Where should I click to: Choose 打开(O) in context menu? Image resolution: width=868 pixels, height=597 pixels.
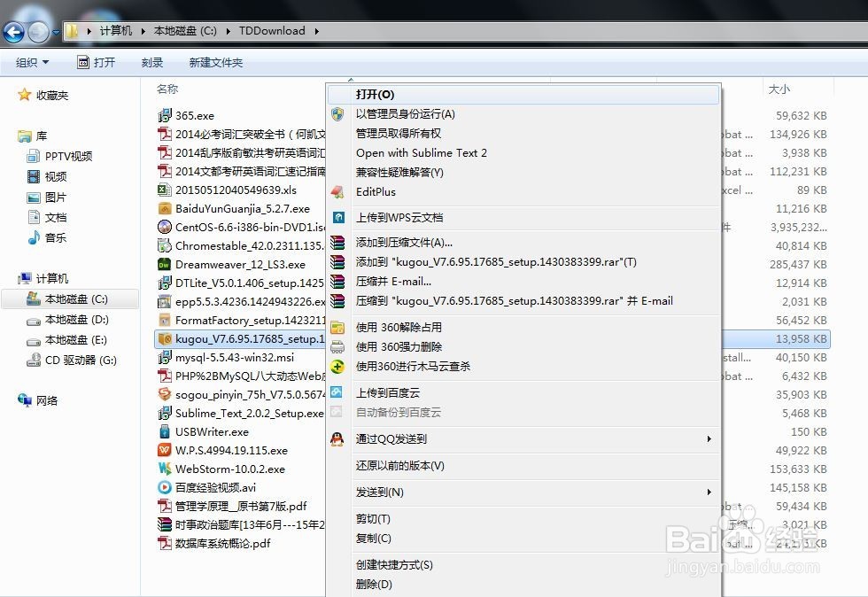click(523, 95)
